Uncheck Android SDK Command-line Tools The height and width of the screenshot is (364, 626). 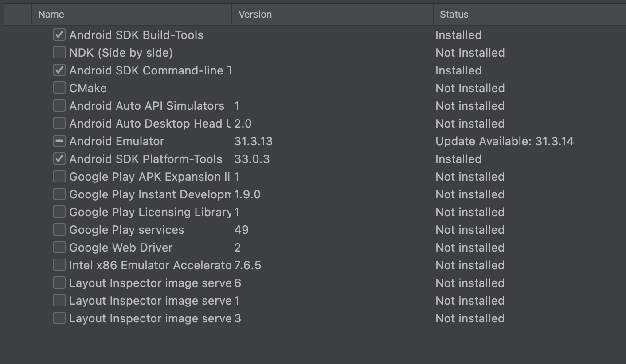59,70
